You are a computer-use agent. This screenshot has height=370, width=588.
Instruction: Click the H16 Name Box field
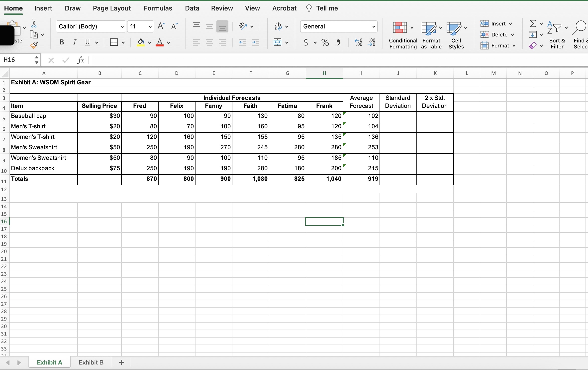[x=17, y=60]
